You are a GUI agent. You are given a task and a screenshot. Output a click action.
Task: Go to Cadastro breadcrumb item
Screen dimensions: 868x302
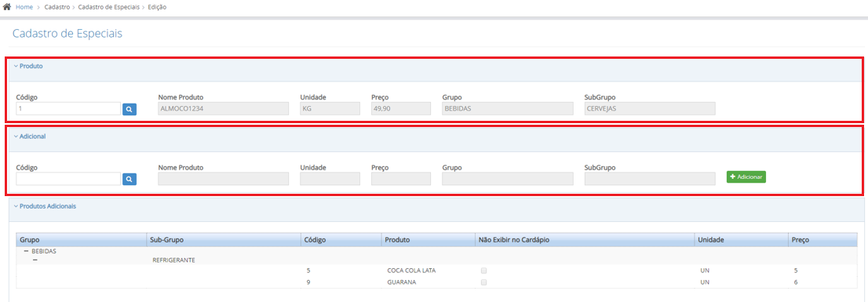57,7
